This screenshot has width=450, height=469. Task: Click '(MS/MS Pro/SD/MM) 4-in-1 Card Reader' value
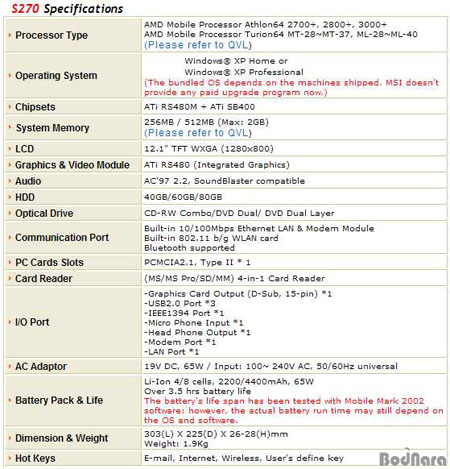pyautogui.click(x=234, y=278)
